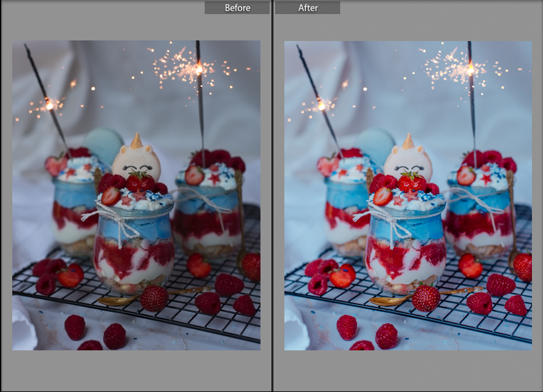Click the tall right sparkler flame in Before photo
The image size is (543, 392).
click(199, 69)
